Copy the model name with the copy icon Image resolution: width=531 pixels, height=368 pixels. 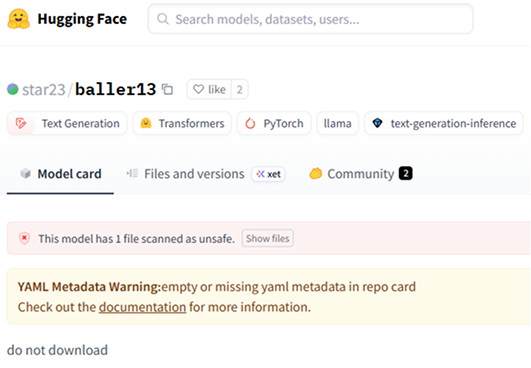pos(167,89)
